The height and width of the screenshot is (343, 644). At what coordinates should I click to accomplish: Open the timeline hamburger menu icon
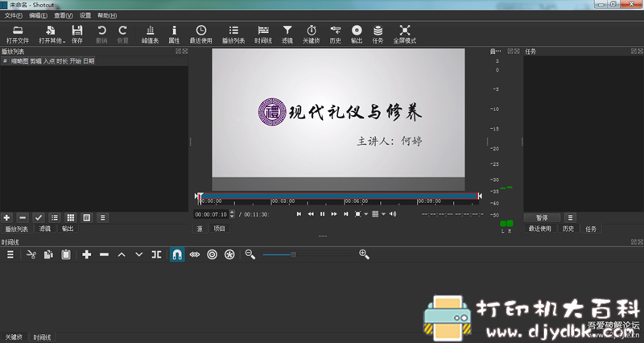(x=10, y=254)
